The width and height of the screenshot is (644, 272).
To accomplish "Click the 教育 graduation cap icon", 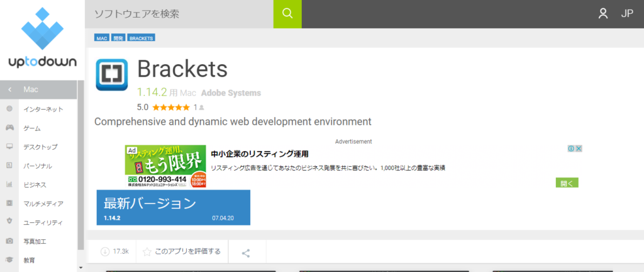I will click(9, 260).
